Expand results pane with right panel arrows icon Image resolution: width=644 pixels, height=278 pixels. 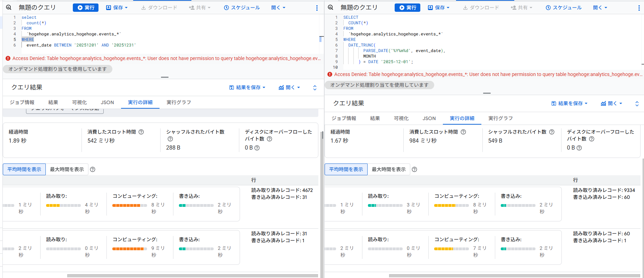pyautogui.click(x=637, y=104)
